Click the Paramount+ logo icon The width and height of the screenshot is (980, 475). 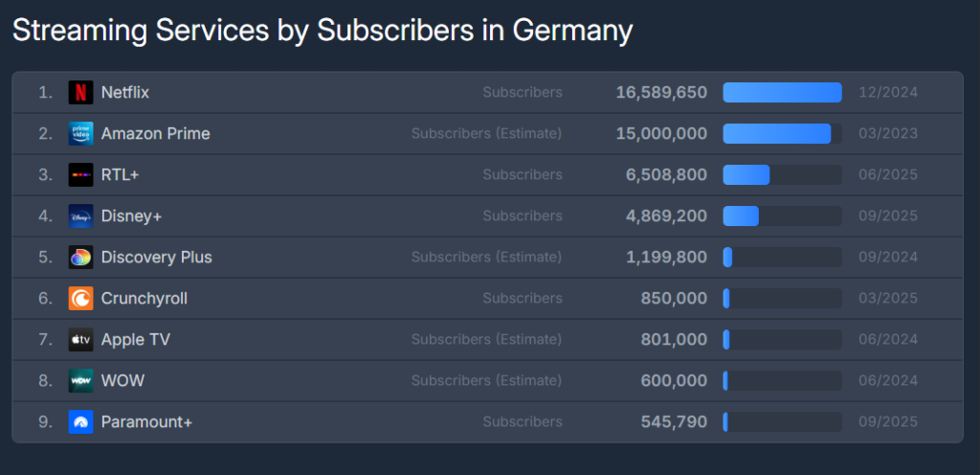(80, 422)
